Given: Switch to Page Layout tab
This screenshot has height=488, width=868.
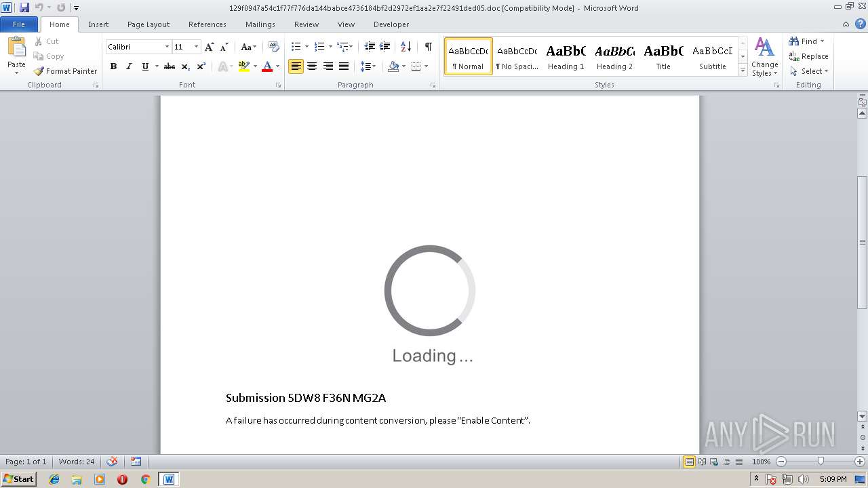Looking at the screenshot, I should pyautogui.click(x=149, y=24).
